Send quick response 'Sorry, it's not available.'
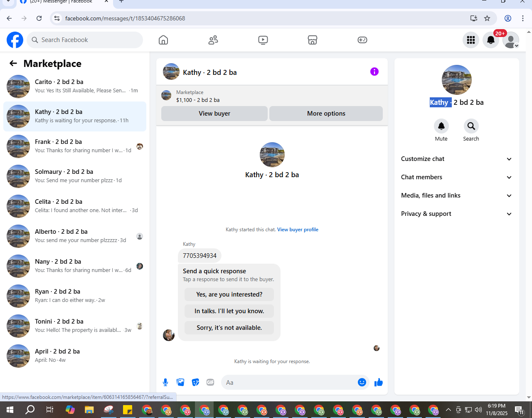Image resolution: width=532 pixels, height=418 pixels. [x=229, y=328]
